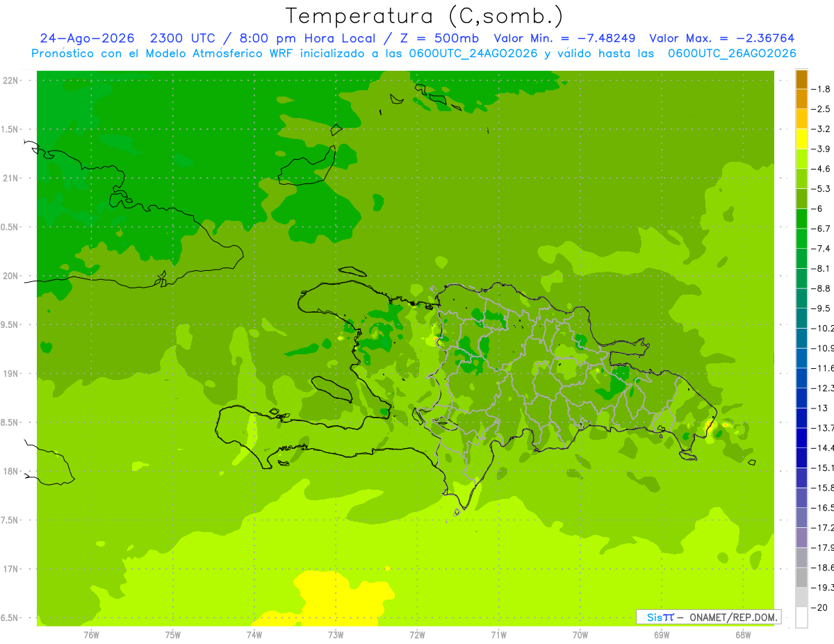Click the '71W' longitude label
This screenshot has width=834, height=644.
point(498,634)
